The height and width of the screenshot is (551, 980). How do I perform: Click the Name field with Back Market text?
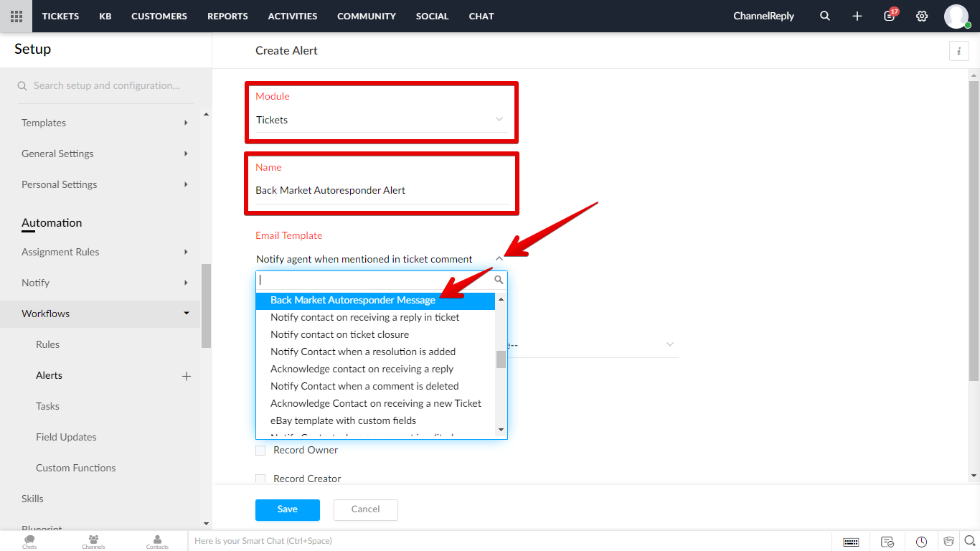(382, 190)
